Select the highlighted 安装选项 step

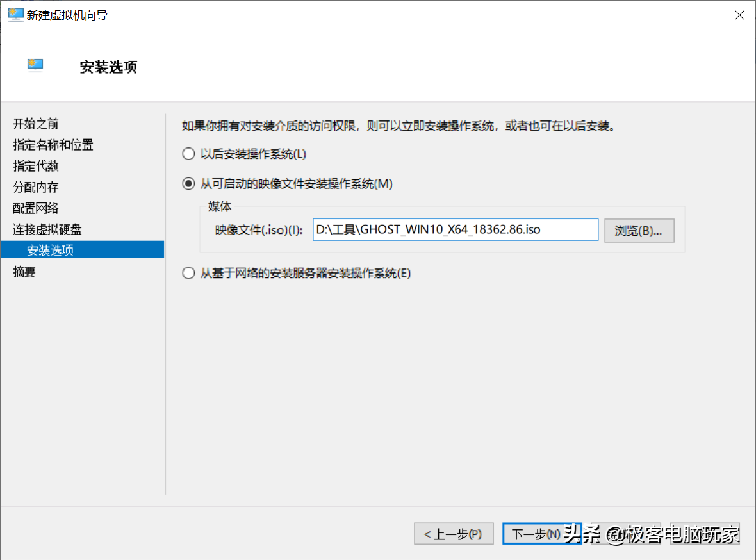point(83,250)
